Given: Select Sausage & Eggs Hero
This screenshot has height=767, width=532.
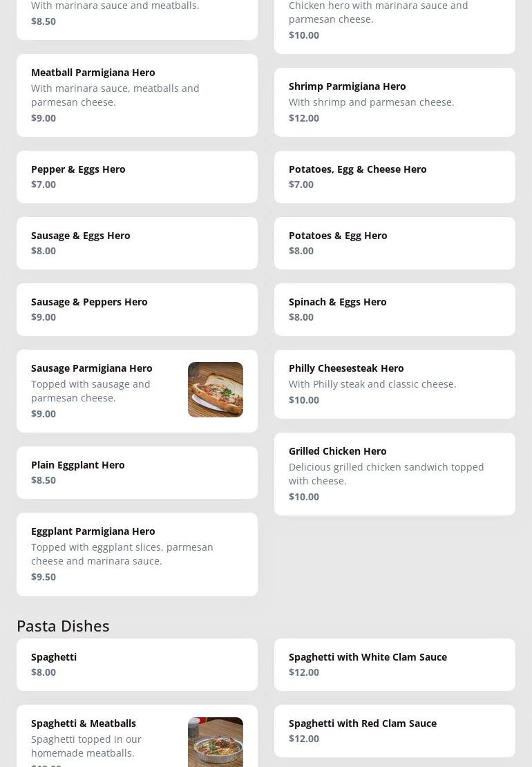Looking at the screenshot, I should point(137,243).
